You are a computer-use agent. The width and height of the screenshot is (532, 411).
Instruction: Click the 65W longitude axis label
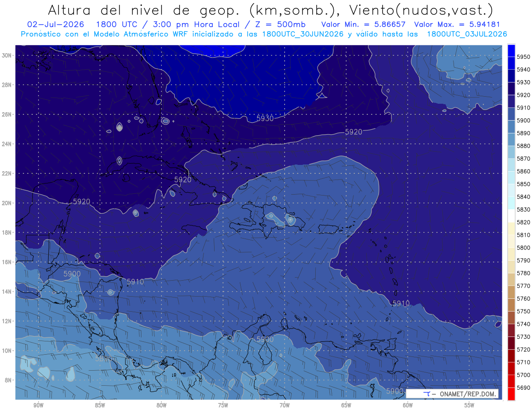click(346, 406)
